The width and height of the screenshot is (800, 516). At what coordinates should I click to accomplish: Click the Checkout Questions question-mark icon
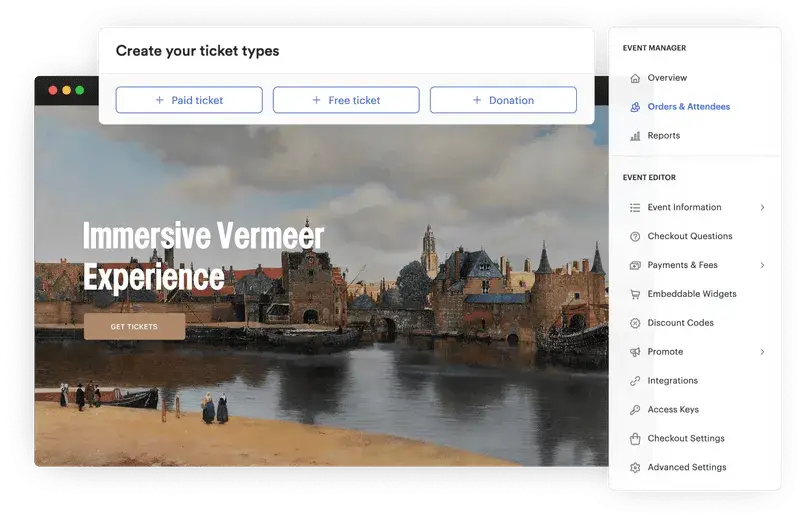pyautogui.click(x=635, y=236)
